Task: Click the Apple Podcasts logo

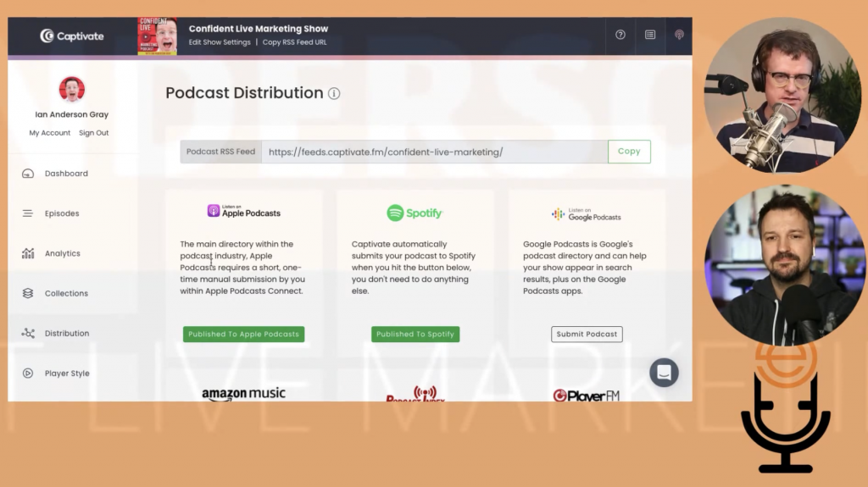Action: point(243,211)
